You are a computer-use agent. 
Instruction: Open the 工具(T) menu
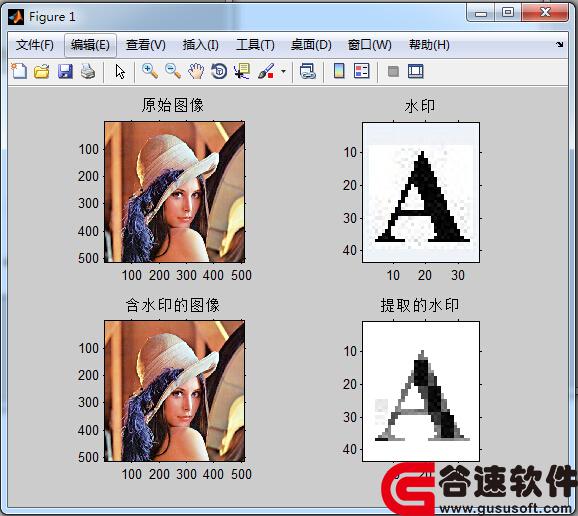click(x=255, y=45)
